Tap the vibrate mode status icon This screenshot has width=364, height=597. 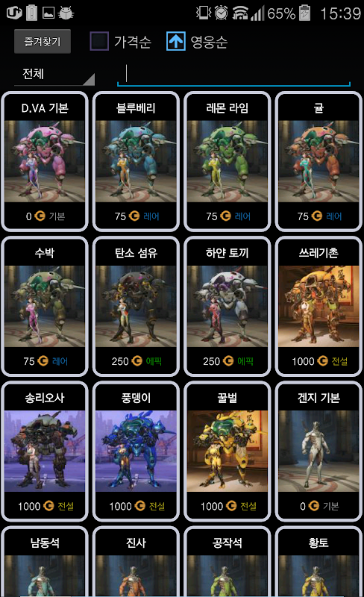[204, 13]
